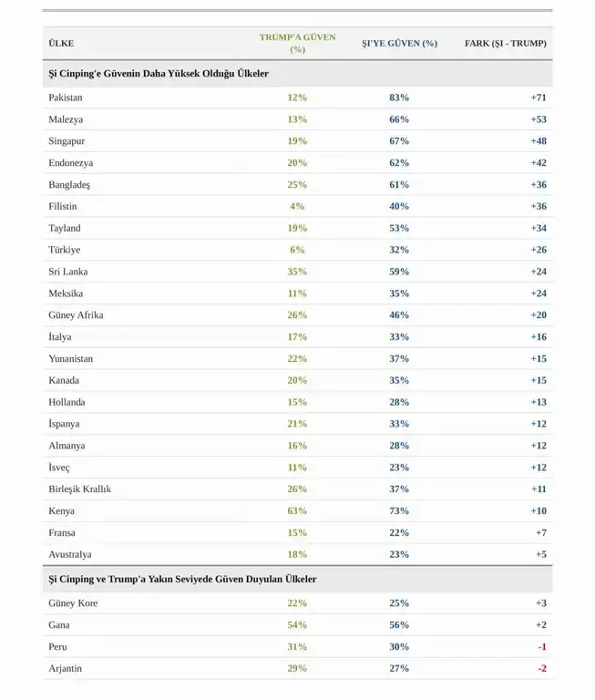The height and width of the screenshot is (700, 595).
Task: Click the +71 difference for Pakistan
Action: point(539,98)
